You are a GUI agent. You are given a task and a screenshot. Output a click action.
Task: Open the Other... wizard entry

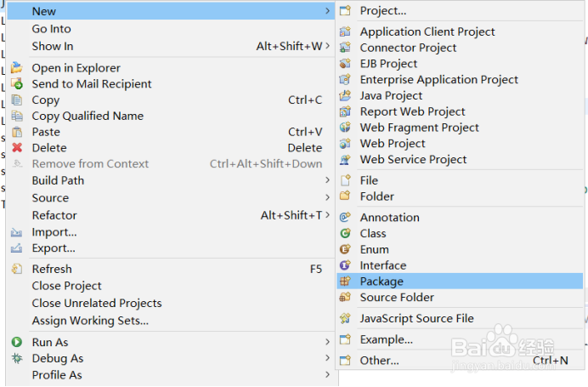[379, 361]
